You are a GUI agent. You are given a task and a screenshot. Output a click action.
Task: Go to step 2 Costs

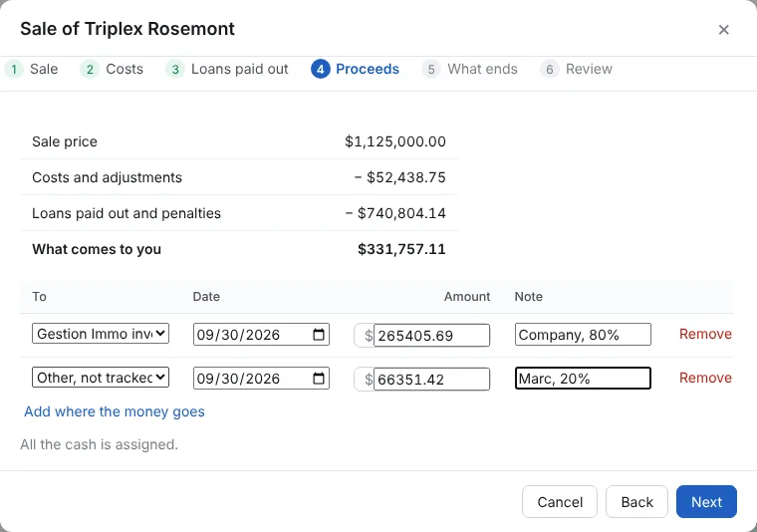click(x=112, y=69)
